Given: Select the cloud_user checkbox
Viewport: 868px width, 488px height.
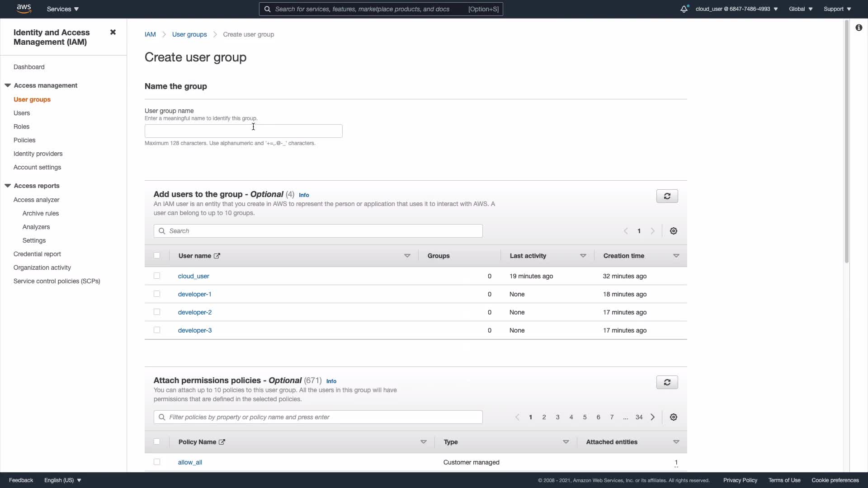Looking at the screenshot, I should coord(157,276).
